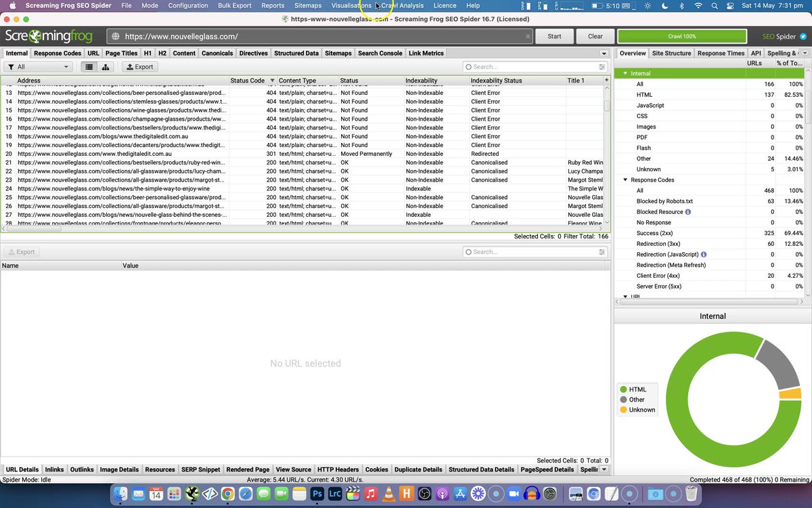This screenshot has height=508, width=812.
Task: Open Google Chrome from the dock
Action: tap(228, 494)
